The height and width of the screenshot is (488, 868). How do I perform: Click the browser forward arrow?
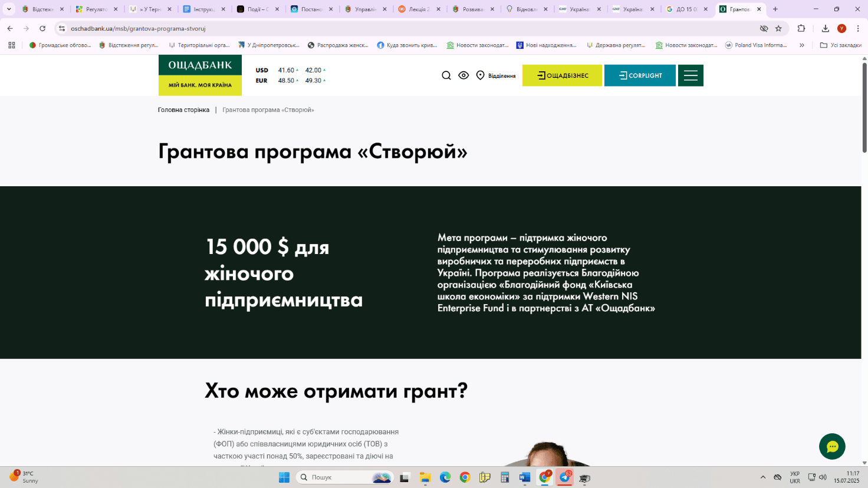pyautogui.click(x=26, y=28)
